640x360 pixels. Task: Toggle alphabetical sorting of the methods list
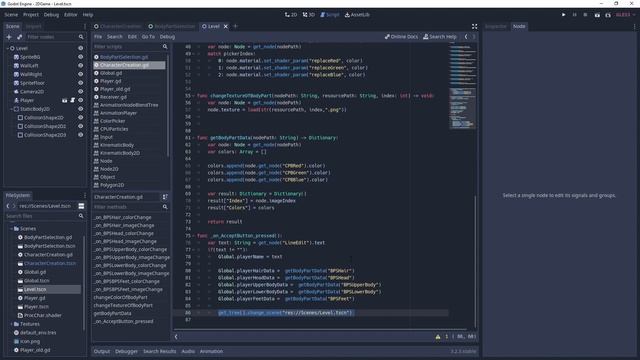pos(165,197)
